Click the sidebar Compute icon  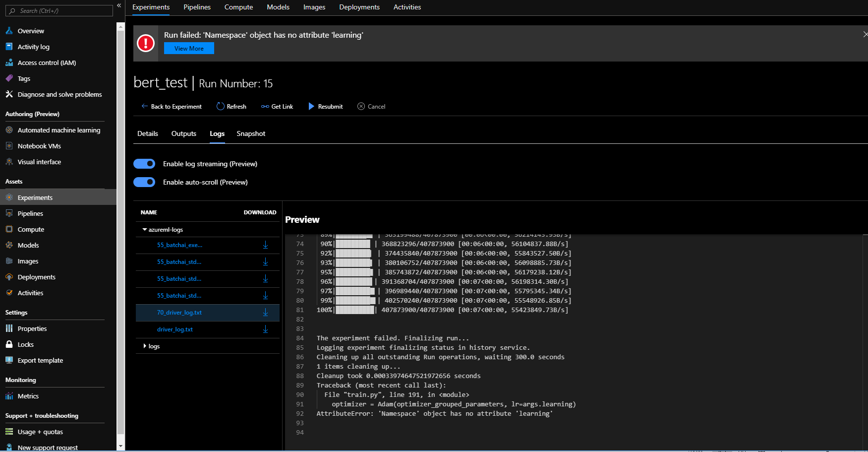[x=9, y=229]
